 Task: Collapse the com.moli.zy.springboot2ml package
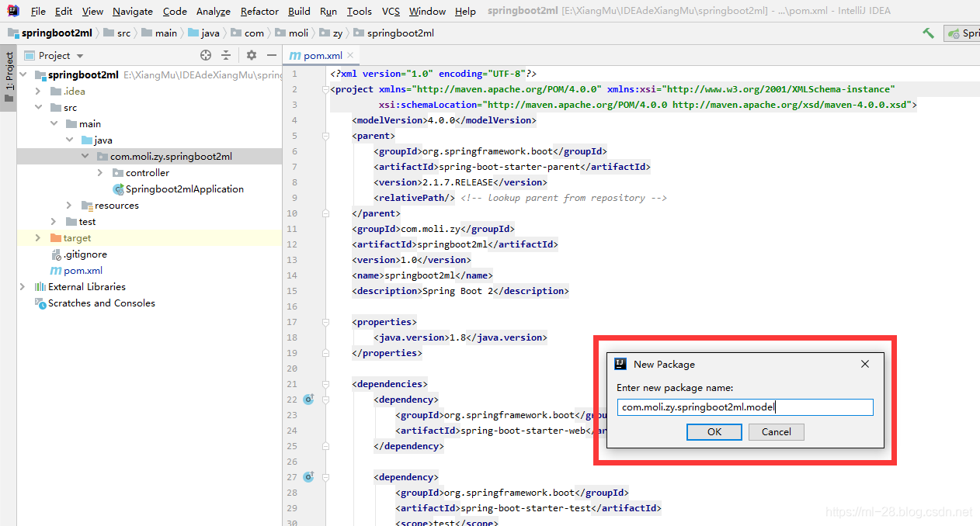click(x=85, y=157)
